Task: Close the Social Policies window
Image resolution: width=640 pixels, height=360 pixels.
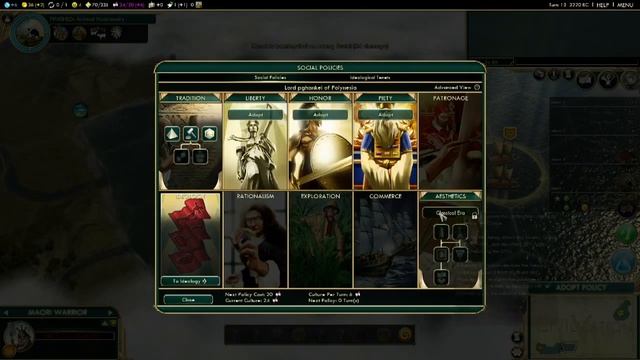Action: pos(188,300)
